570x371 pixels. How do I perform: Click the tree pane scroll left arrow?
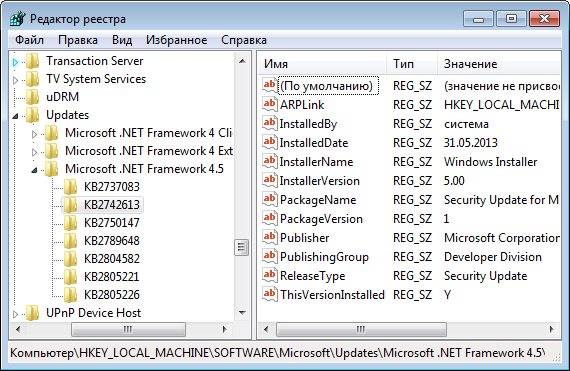click(18, 329)
